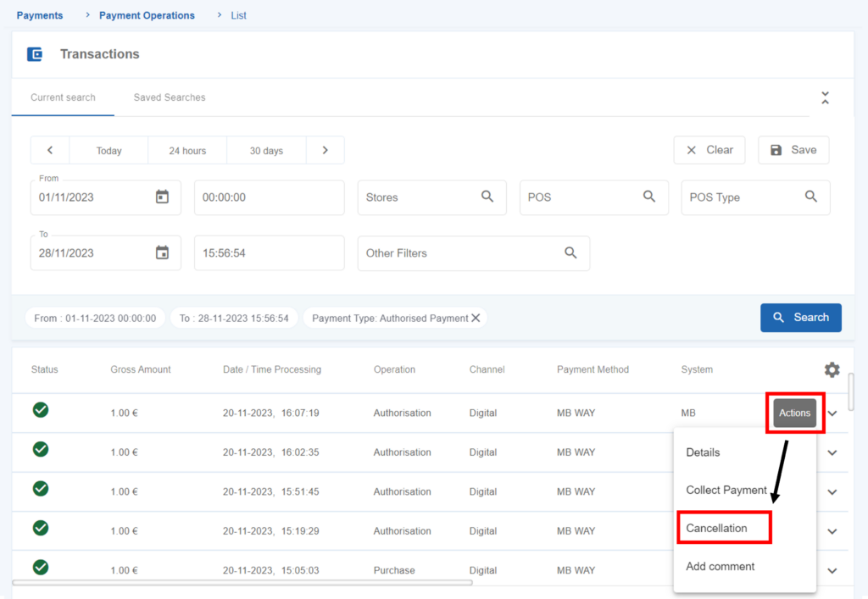
Task: Click the Save search button
Action: point(793,150)
